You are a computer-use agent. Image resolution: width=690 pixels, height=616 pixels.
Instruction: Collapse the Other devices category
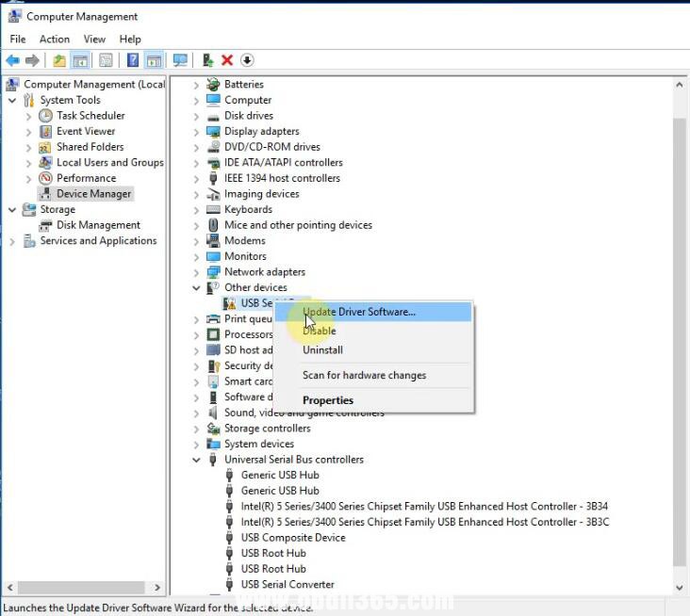point(196,288)
